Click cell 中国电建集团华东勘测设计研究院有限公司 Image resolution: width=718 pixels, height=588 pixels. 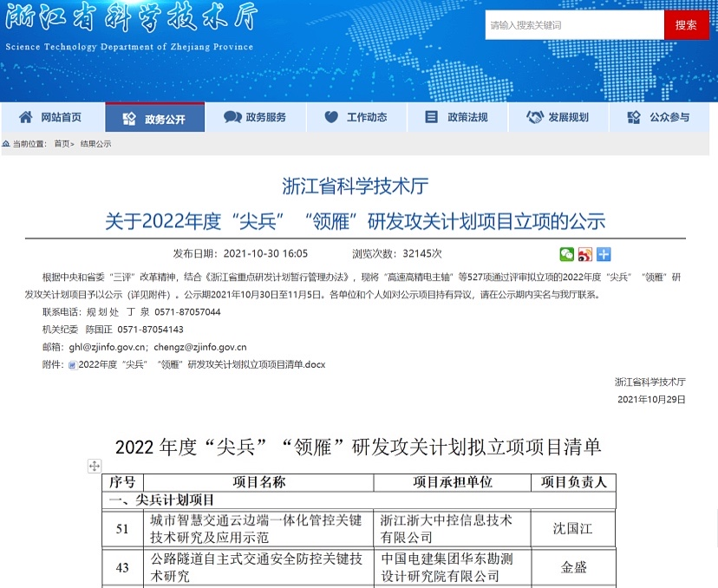[453, 567]
